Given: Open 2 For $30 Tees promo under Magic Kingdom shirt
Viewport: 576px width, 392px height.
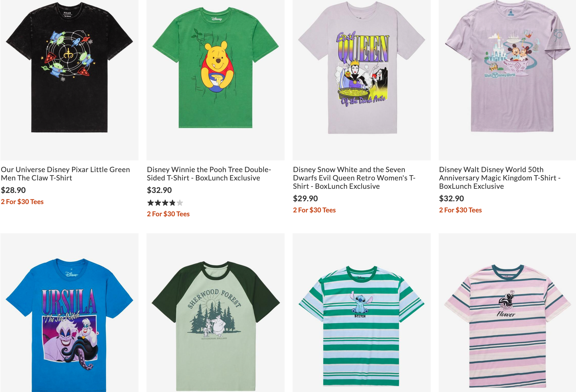Looking at the screenshot, I should [461, 210].
